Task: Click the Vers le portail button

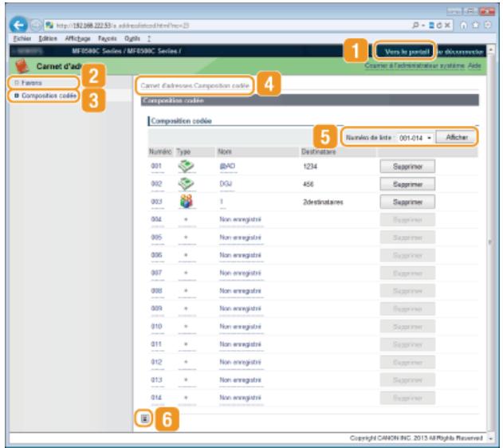Action: point(407,52)
